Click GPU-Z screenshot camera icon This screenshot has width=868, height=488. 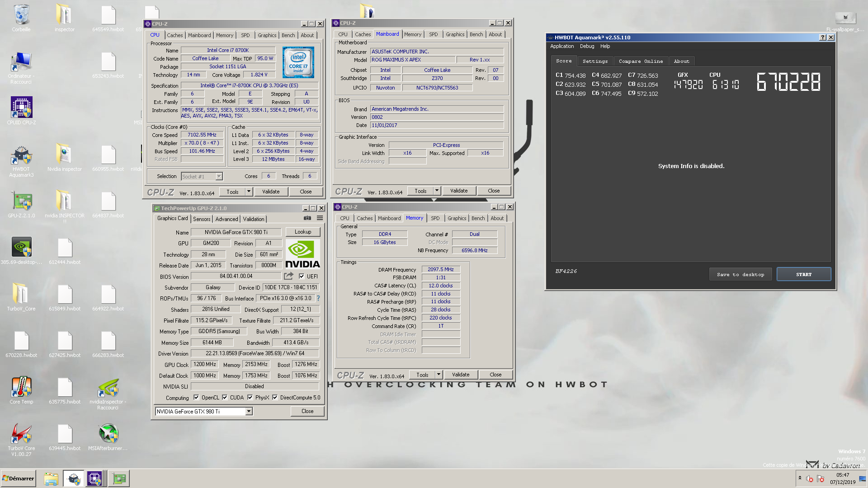coord(307,218)
